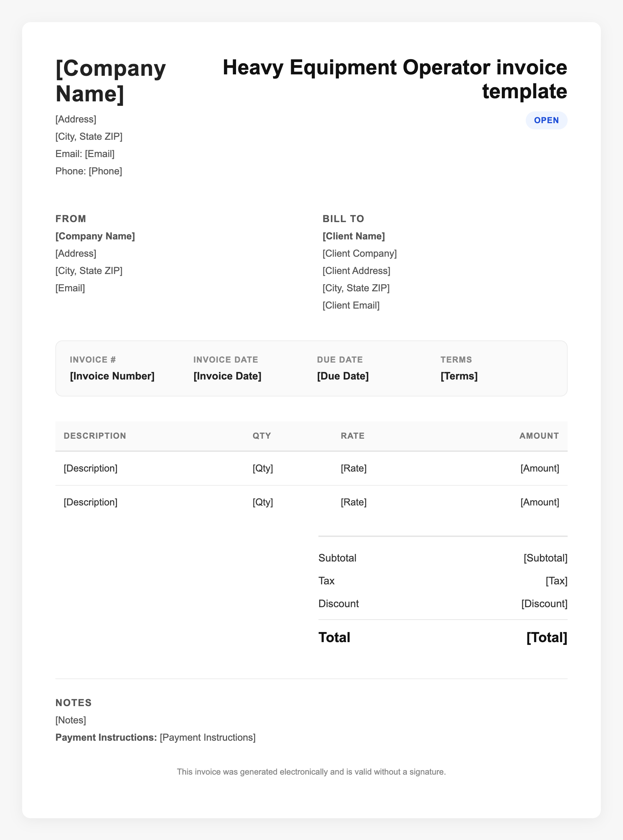The width and height of the screenshot is (623, 840).
Task: Click the Invoice Number value
Action: tap(112, 376)
